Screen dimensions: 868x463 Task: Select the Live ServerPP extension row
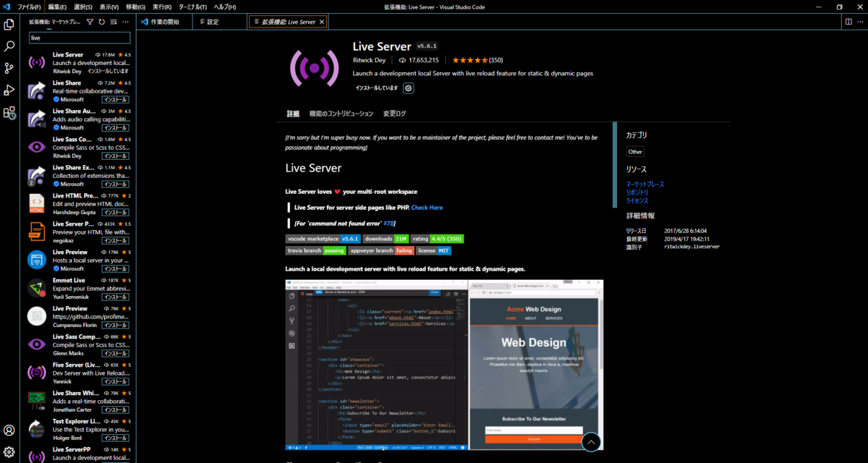(79, 454)
